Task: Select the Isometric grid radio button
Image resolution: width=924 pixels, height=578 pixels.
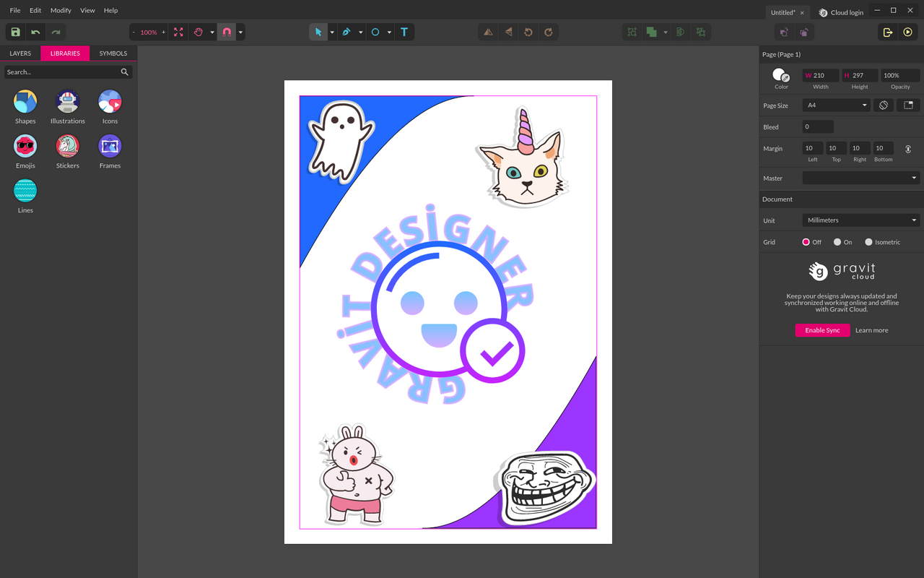Action: [x=868, y=242]
